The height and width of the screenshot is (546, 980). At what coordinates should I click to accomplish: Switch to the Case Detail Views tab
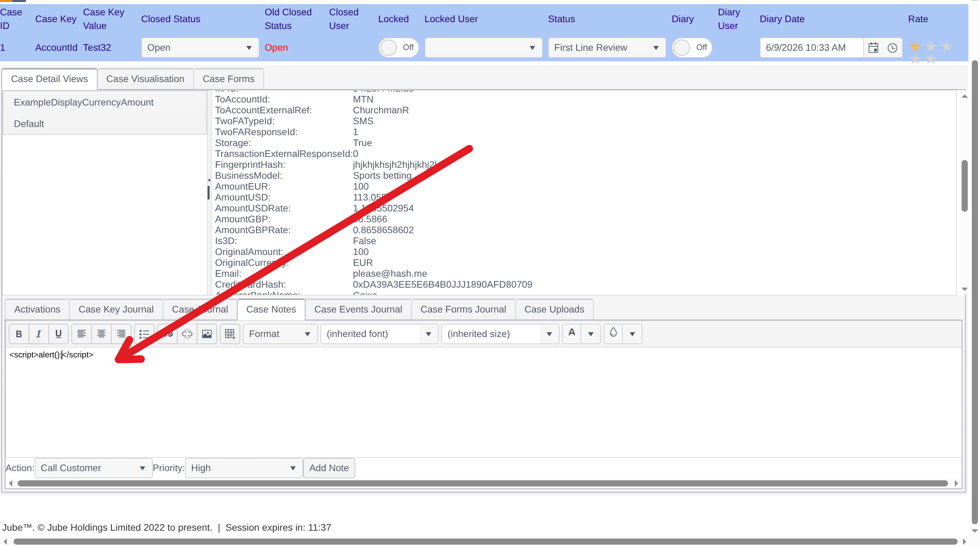click(x=49, y=79)
